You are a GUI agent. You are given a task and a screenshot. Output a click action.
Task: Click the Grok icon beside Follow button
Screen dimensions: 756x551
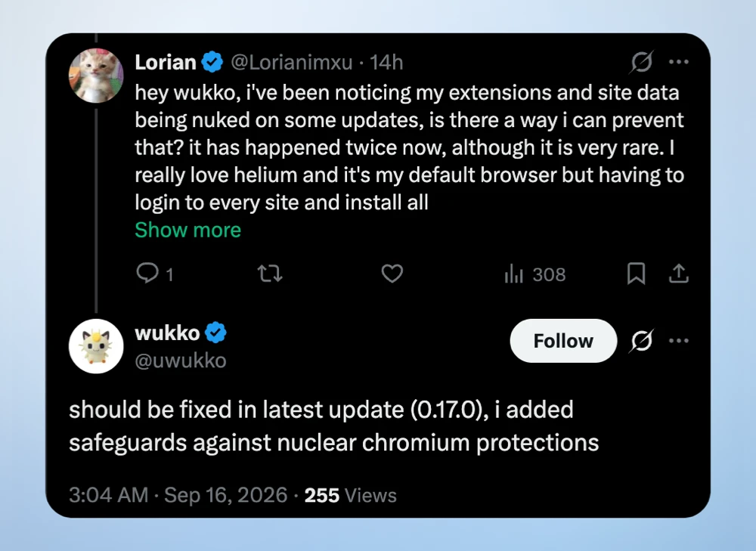(641, 341)
